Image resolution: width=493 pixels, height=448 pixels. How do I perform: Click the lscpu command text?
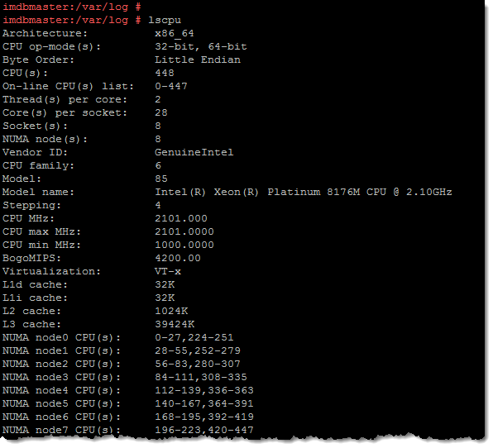tap(165, 21)
